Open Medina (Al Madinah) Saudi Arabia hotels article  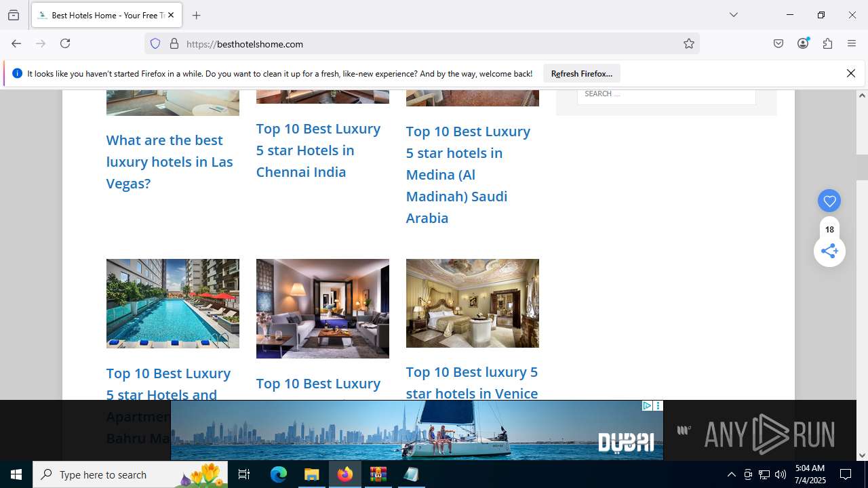pos(468,174)
